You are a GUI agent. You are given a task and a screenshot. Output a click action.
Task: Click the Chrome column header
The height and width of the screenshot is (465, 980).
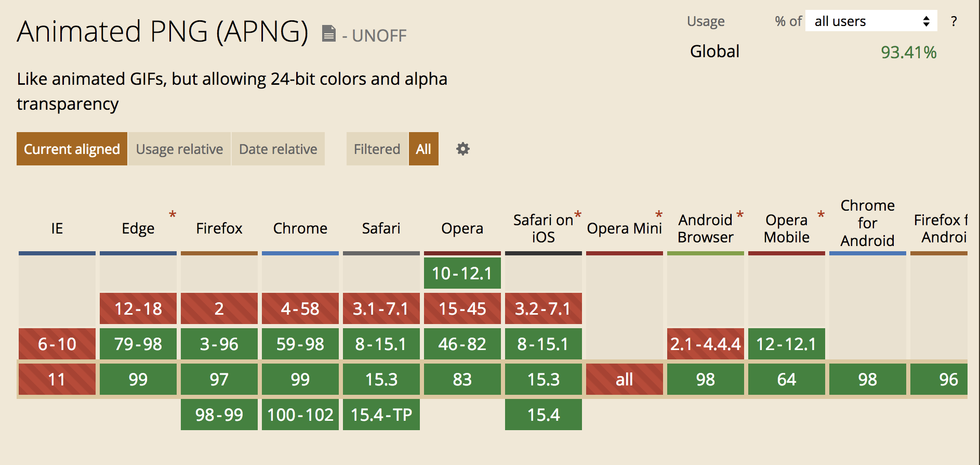pos(300,228)
